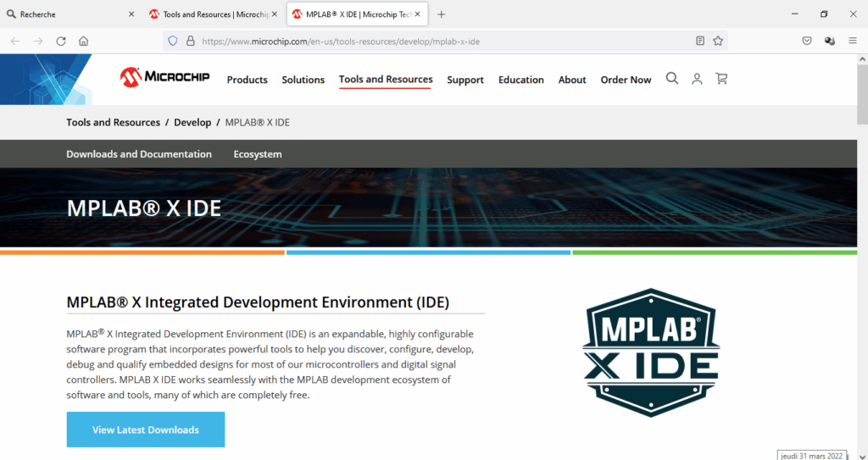Save page to Pocket
Viewport: 868px width, 460px height.
(x=807, y=41)
